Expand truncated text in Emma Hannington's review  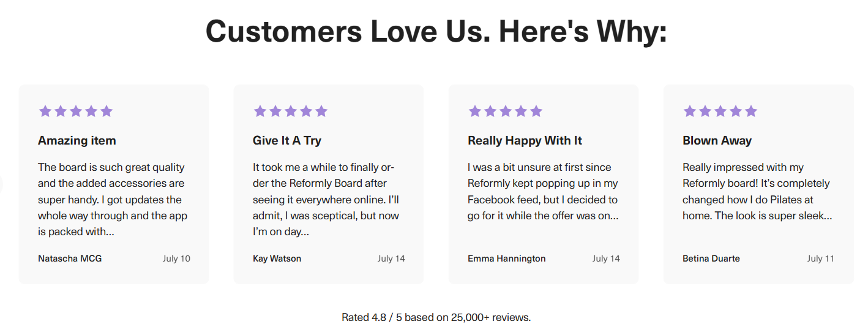[x=613, y=216]
